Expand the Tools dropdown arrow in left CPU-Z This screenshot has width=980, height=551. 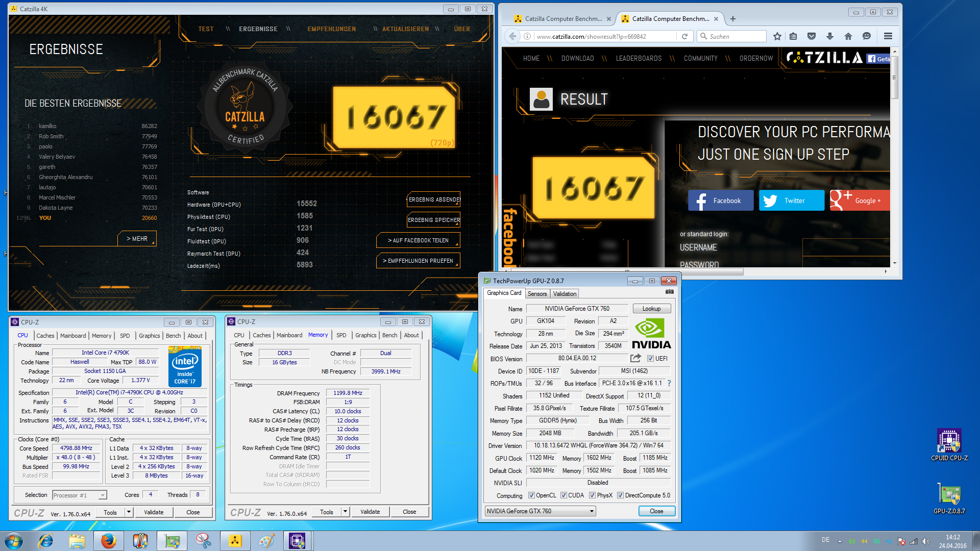click(129, 512)
